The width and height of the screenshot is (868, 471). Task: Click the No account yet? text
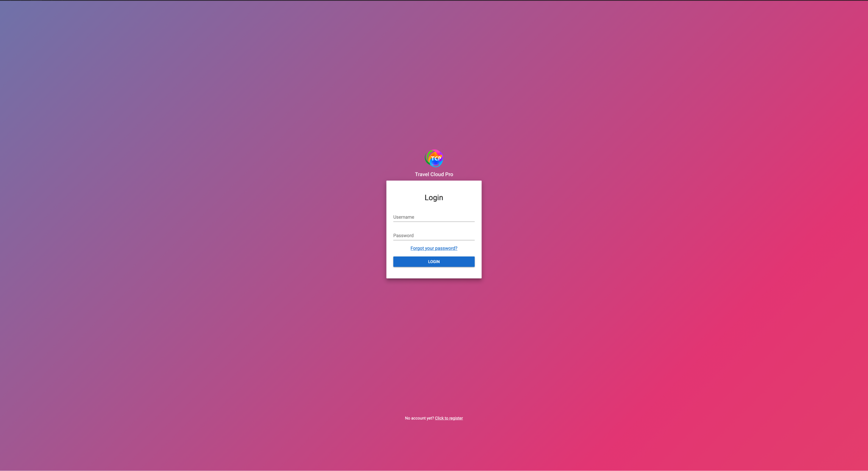[419, 418]
